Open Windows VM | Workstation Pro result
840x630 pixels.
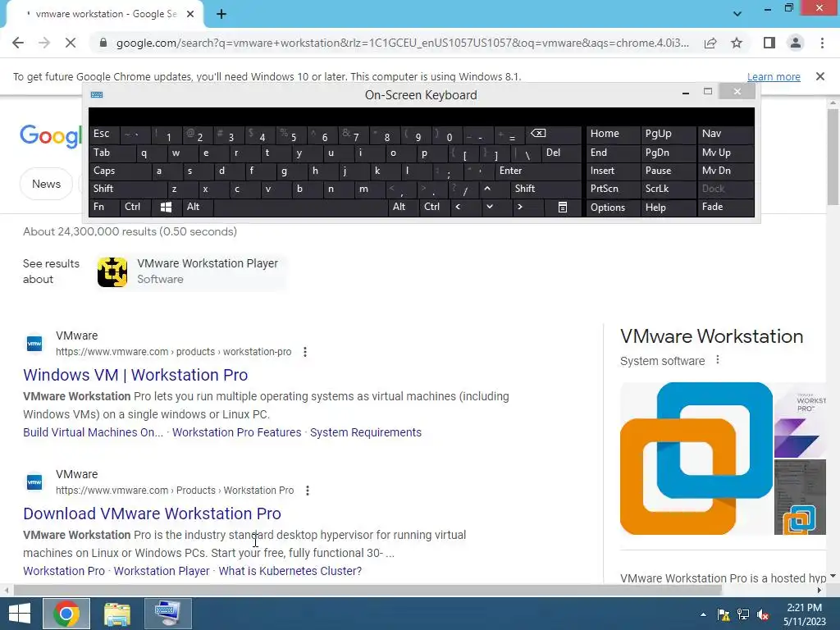tap(135, 375)
